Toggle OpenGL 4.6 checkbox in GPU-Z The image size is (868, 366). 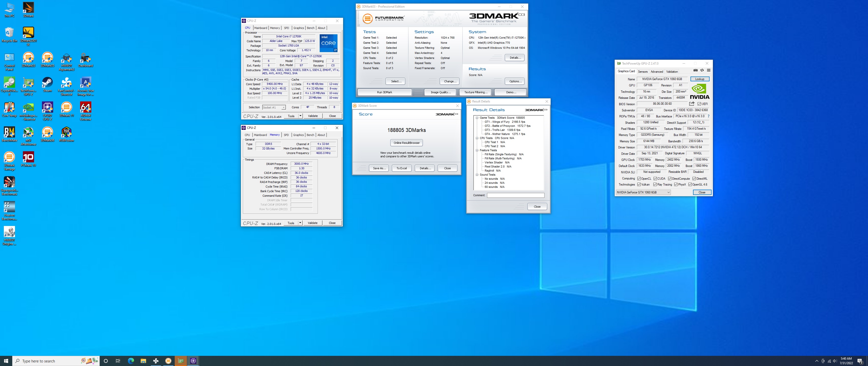pos(690,185)
